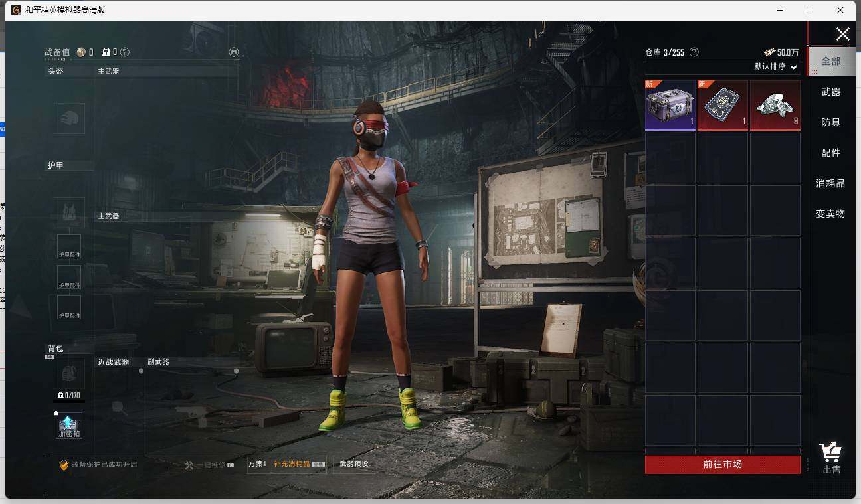The height and width of the screenshot is (504, 861).
Task: Click the 战备值 coin icon
Action: click(x=81, y=52)
